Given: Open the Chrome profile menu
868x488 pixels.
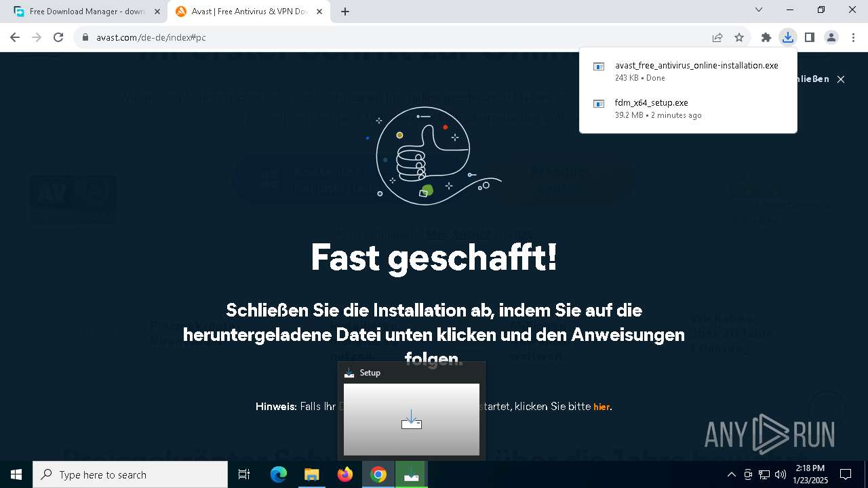Looking at the screenshot, I should coord(831,38).
